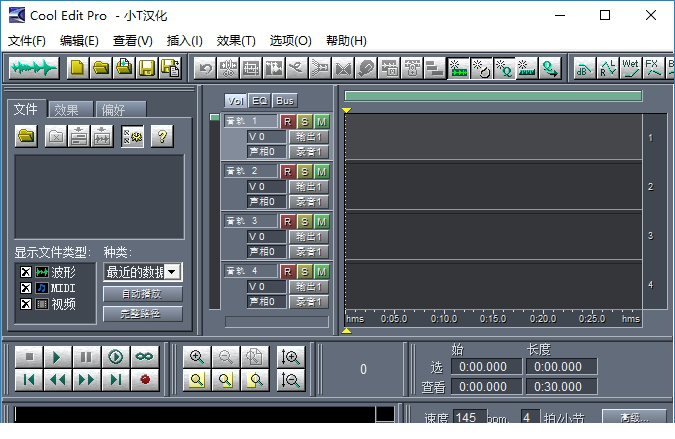
Task: Arm record R on track 1
Action: 288,122
